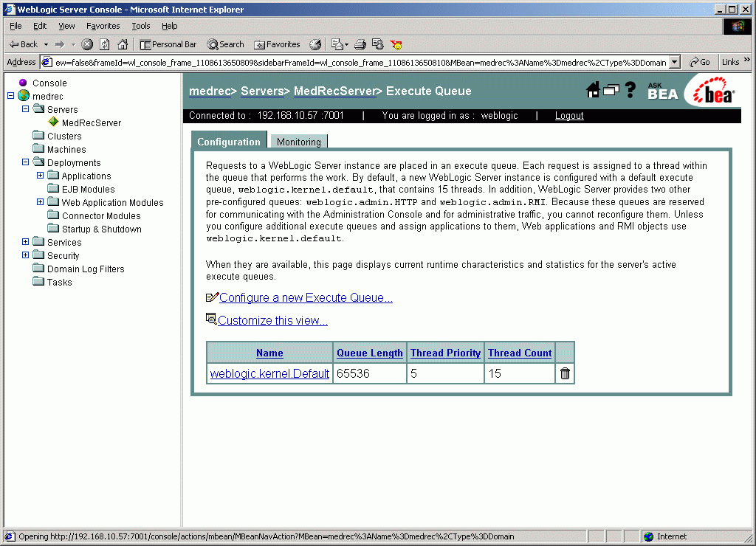756x546 pixels.
Task: Select the medrec domain in the tree
Action: 48,97
